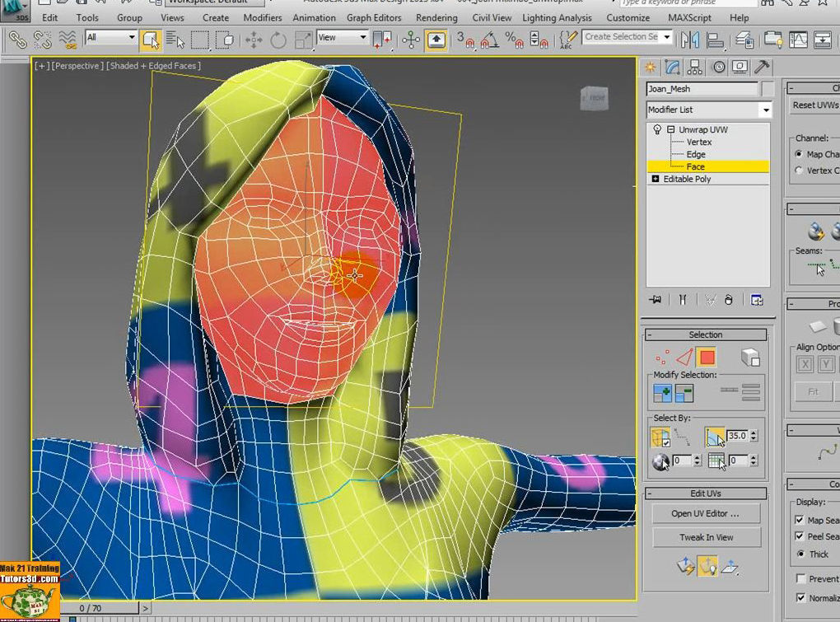Expand the Editable Poly entry

(656, 179)
